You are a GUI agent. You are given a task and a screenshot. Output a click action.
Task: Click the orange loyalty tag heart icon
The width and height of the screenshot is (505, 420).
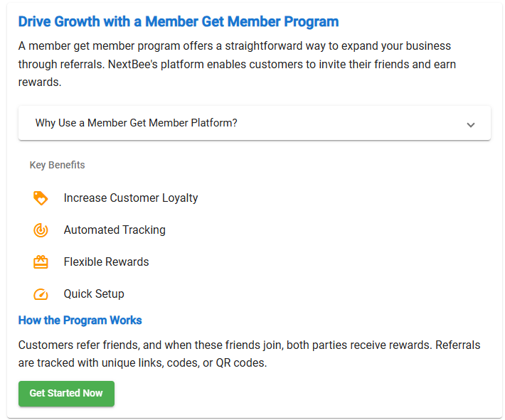pos(41,198)
